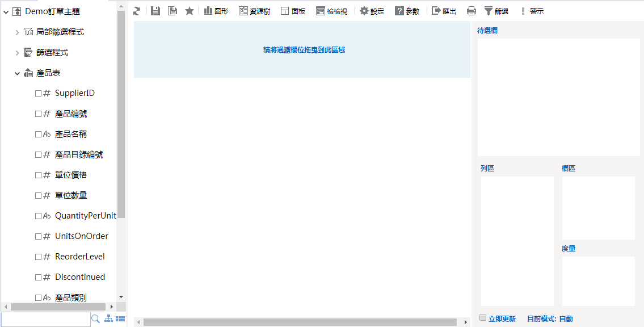
Task: Click the 匯出 export button
Action: tap(444, 11)
